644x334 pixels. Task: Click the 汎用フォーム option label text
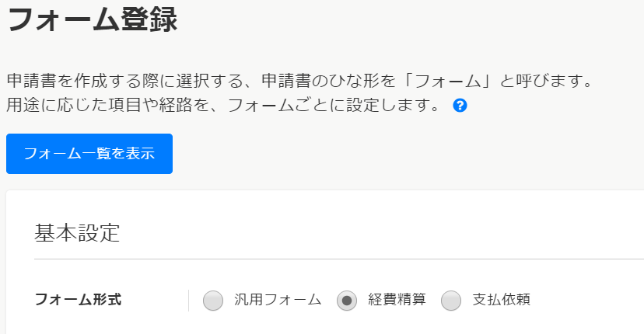click(x=278, y=300)
